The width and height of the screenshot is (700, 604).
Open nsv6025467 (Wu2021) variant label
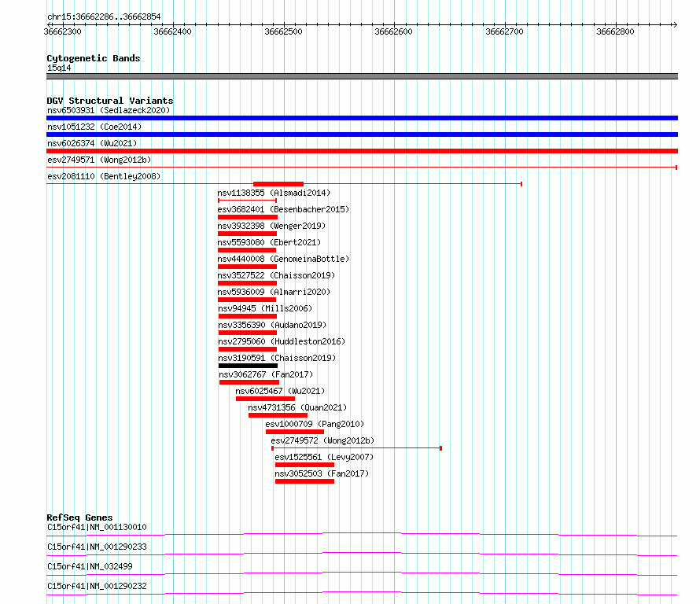coord(280,391)
